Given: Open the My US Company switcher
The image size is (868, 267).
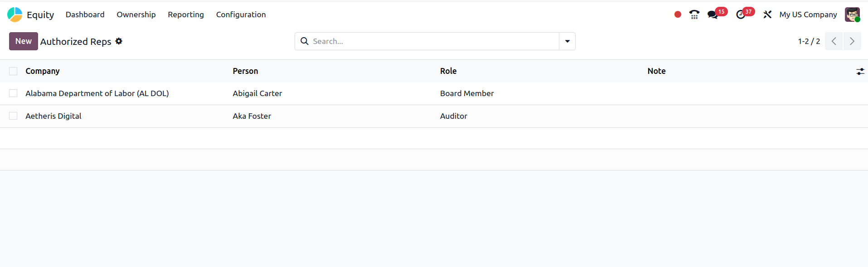Looking at the screenshot, I should pyautogui.click(x=808, y=15).
